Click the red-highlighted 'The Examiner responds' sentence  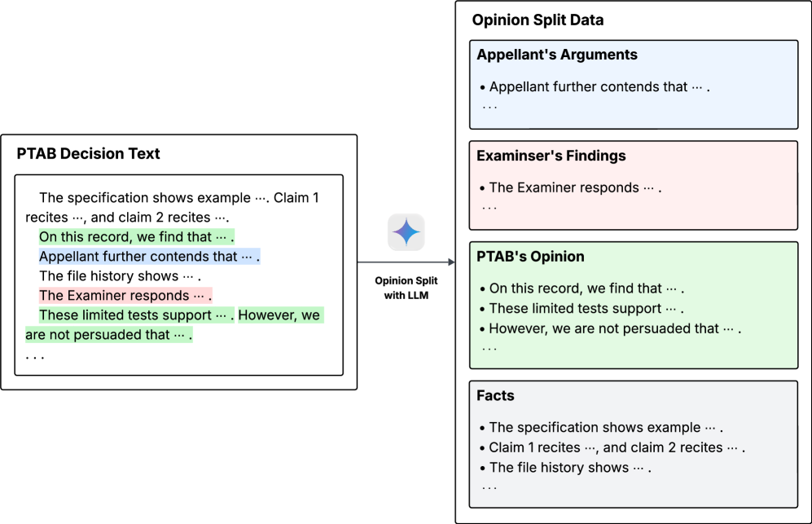(125, 296)
